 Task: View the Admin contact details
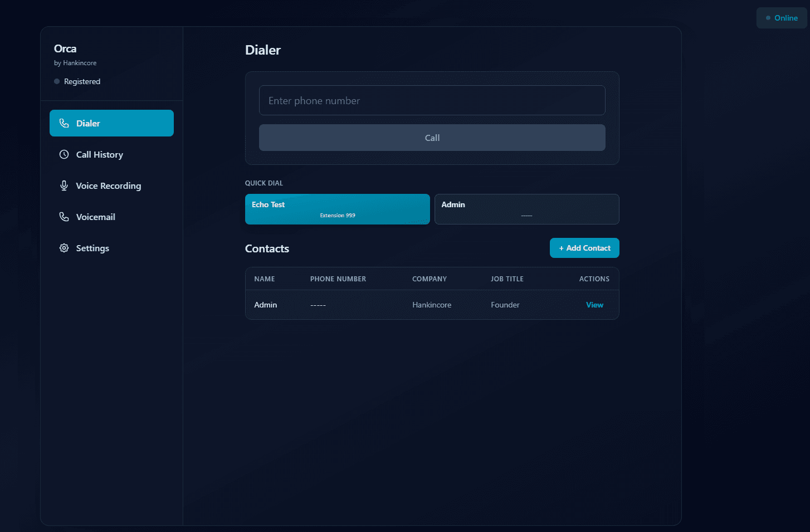pyautogui.click(x=594, y=305)
